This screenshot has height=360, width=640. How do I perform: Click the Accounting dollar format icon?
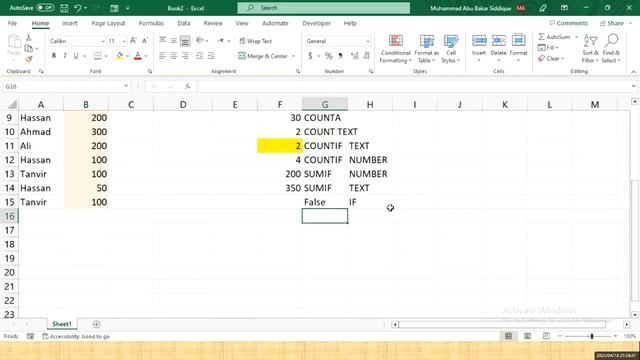point(310,56)
